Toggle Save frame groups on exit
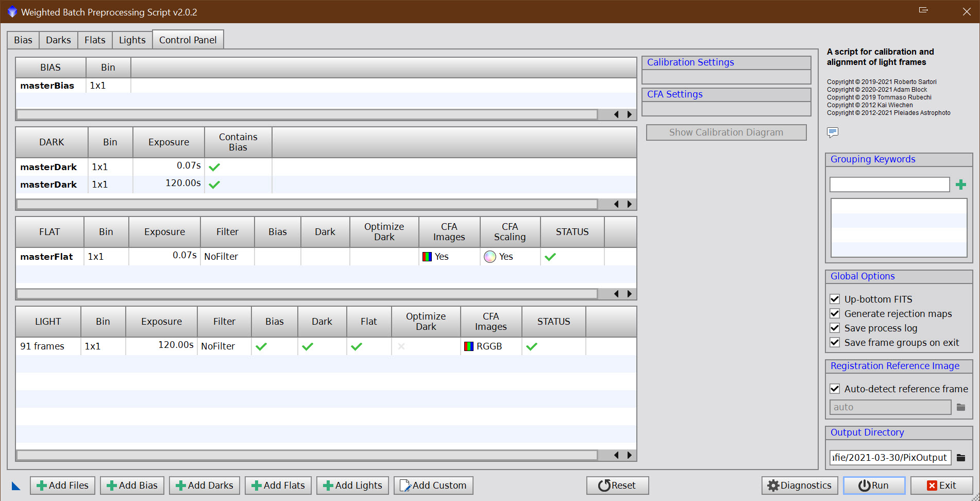This screenshot has height=501, width=980. pos(835,342)
